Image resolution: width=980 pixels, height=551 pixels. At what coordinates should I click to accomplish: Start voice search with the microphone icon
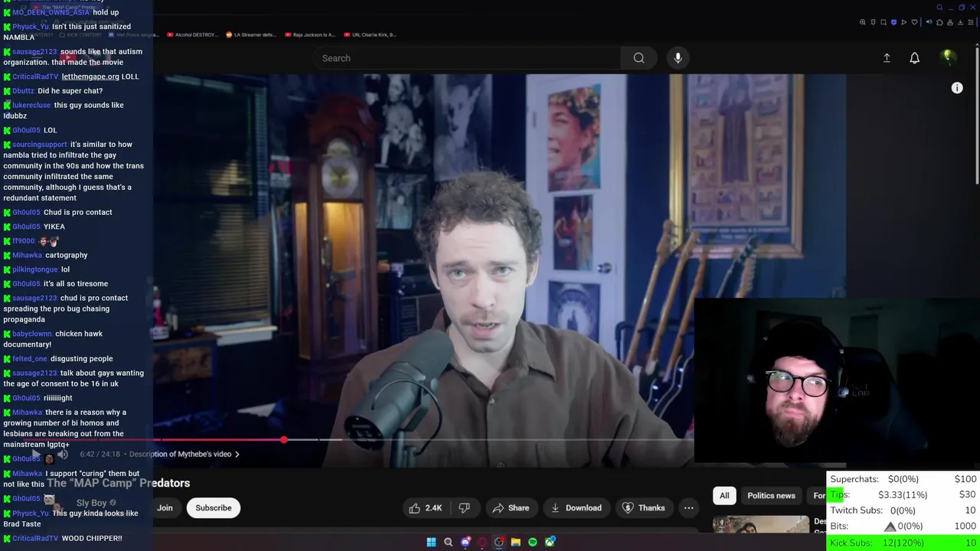(678, 58)
